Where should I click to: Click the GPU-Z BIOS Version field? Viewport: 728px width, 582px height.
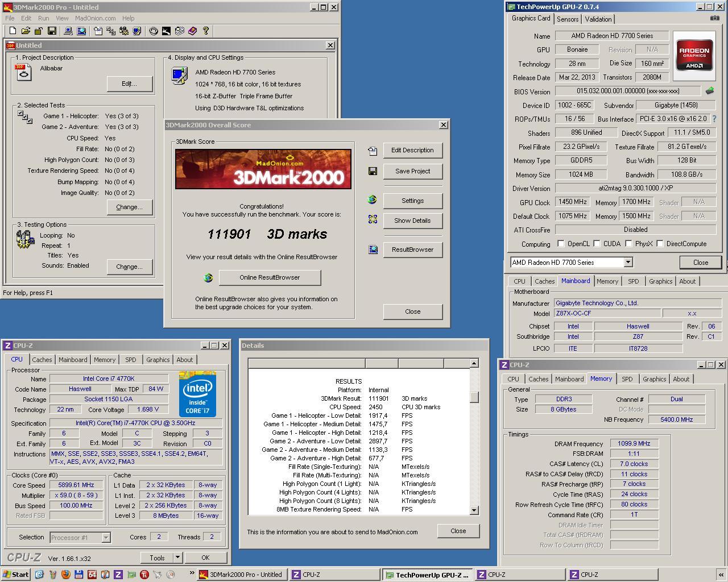[628, 91]
